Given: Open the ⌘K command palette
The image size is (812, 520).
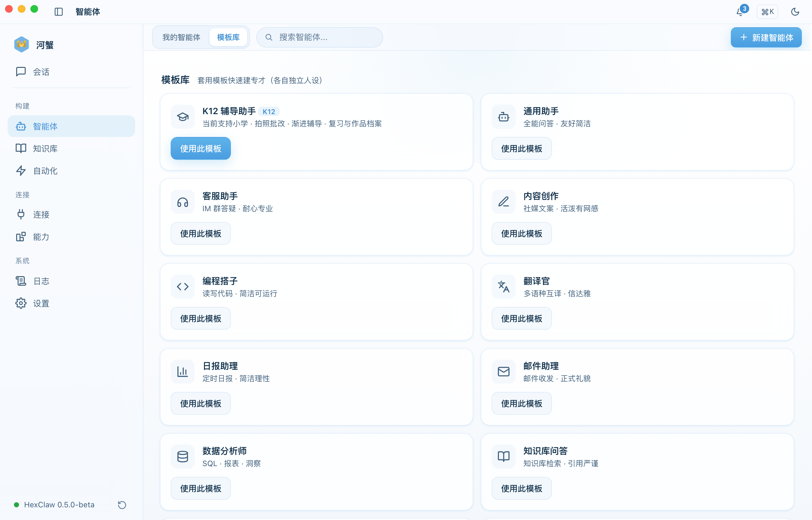Looking at the screenshot, I should (x=767, y=12).
